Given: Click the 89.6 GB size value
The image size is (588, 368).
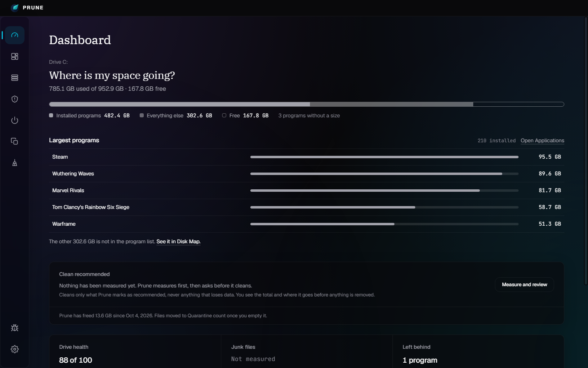Looking at the screenshot, I should click(x=550, y=174).
